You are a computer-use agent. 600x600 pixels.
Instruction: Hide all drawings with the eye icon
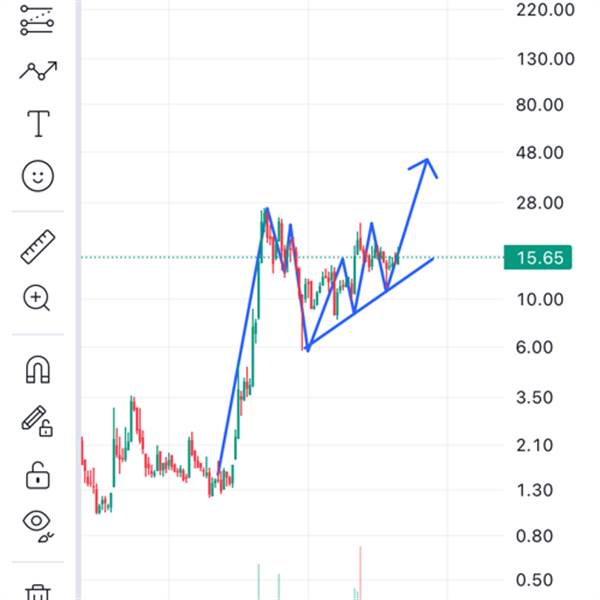[x=38, y=525]
